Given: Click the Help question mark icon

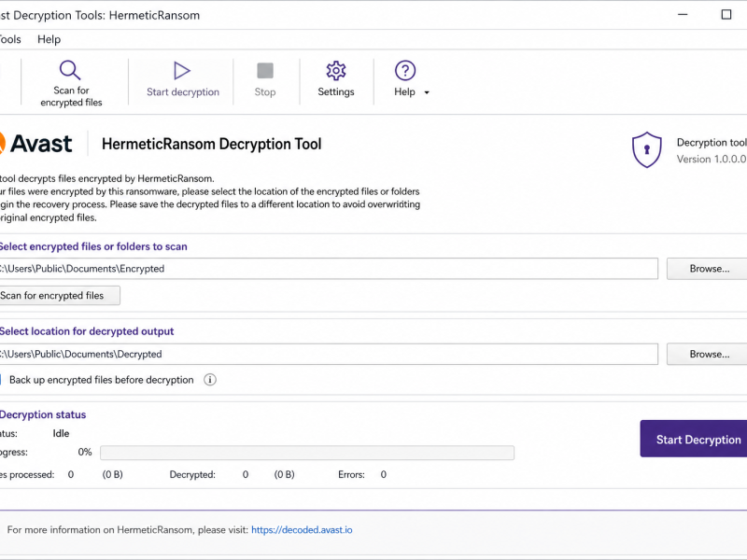Looking at the screenshot, I should pos(405,71).
